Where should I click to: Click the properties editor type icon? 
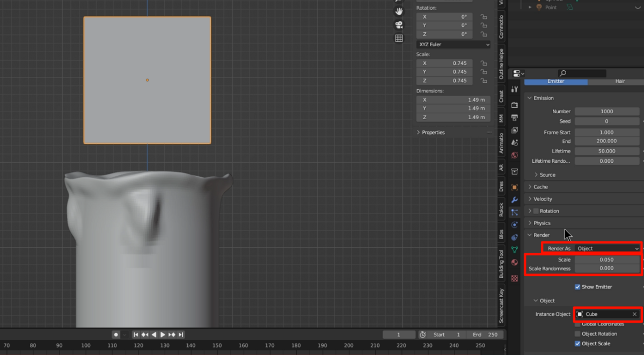click(x=518, y=74)
